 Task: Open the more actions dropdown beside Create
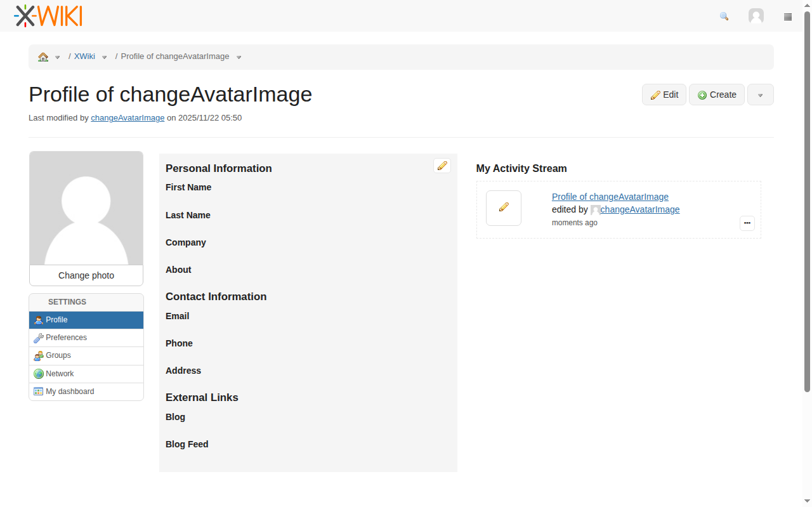[760, 95]
